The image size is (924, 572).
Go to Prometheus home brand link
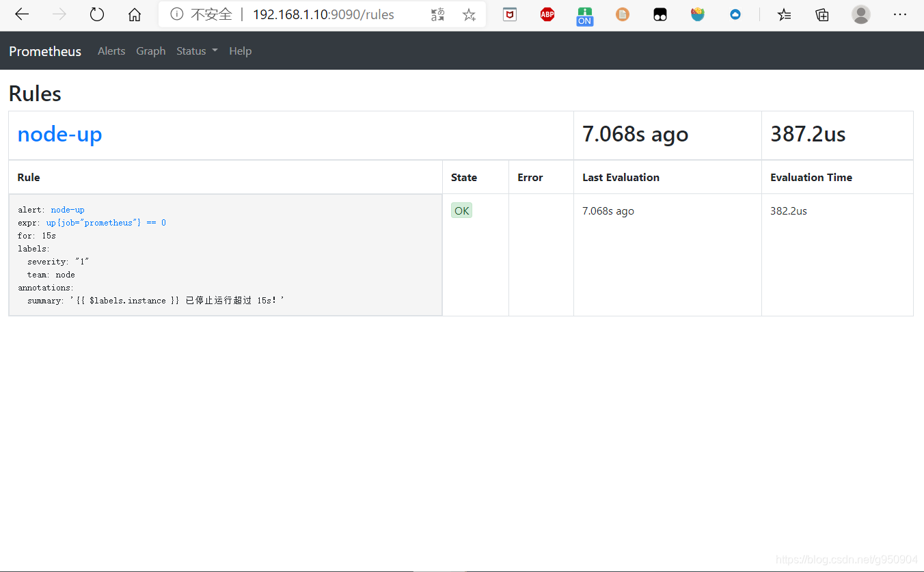click(x=45, y=51)
